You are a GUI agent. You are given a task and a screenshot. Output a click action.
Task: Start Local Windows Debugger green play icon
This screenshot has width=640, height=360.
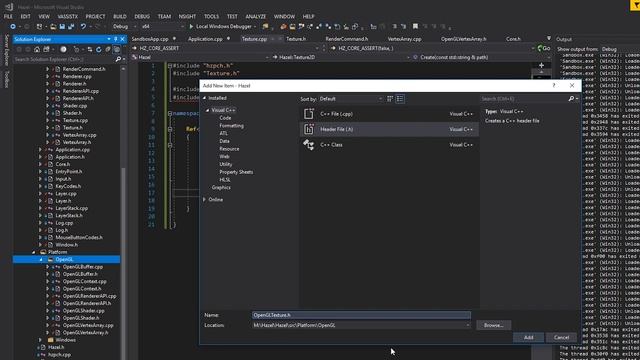point(191,27)
